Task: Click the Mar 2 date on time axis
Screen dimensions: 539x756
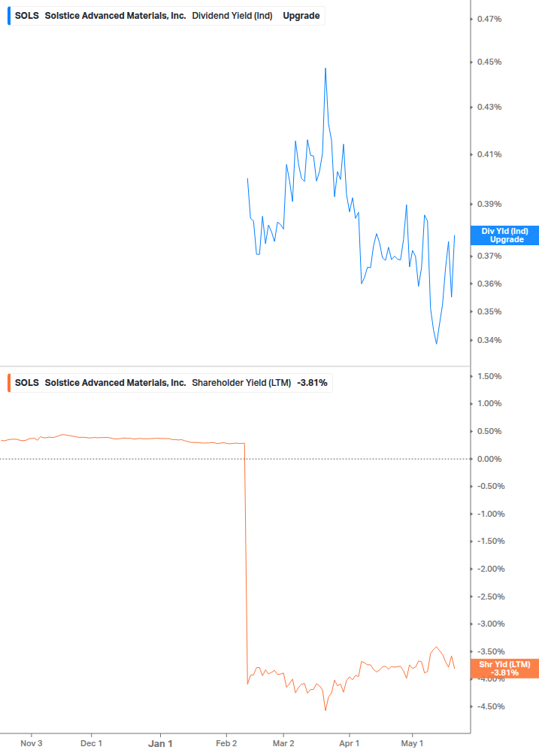Action: click(283, 743)
